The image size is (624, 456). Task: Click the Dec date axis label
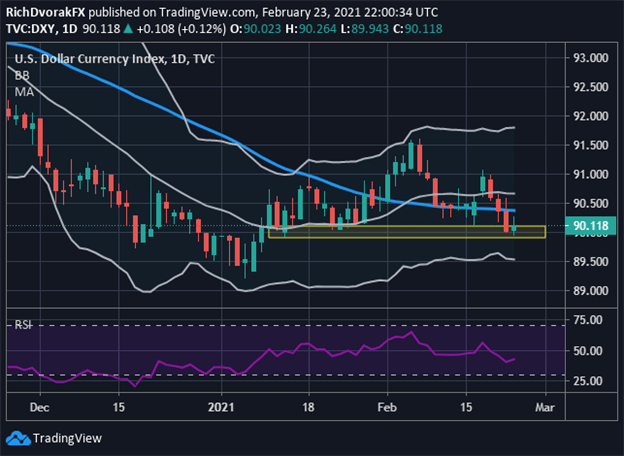click(39, 407)
